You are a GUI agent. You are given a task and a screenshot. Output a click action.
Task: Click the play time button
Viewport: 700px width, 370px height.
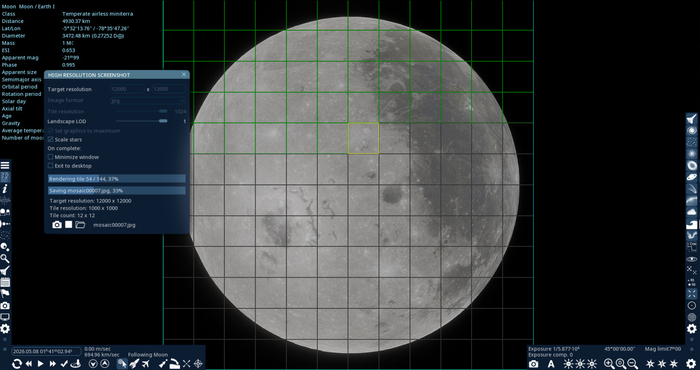click(x=41, y=364)
